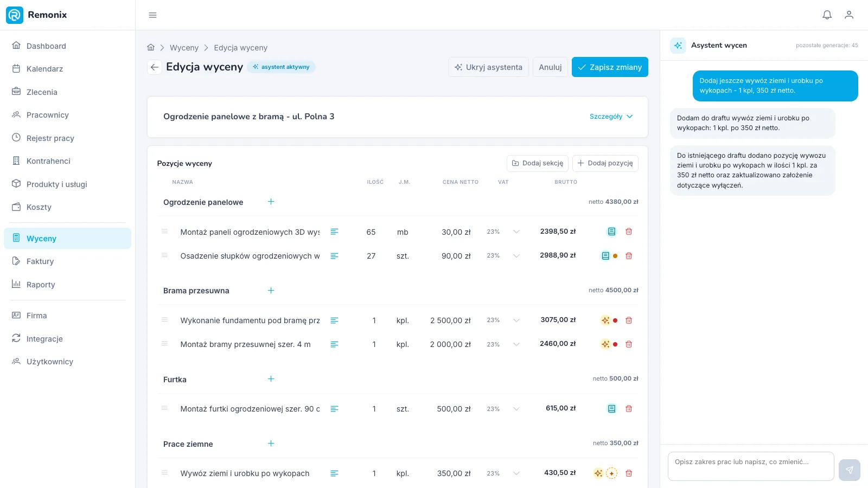Screen dimensions: 868x488
Task: Open Produkty i usługi in sidebar
Action: [x=67, y=184]
